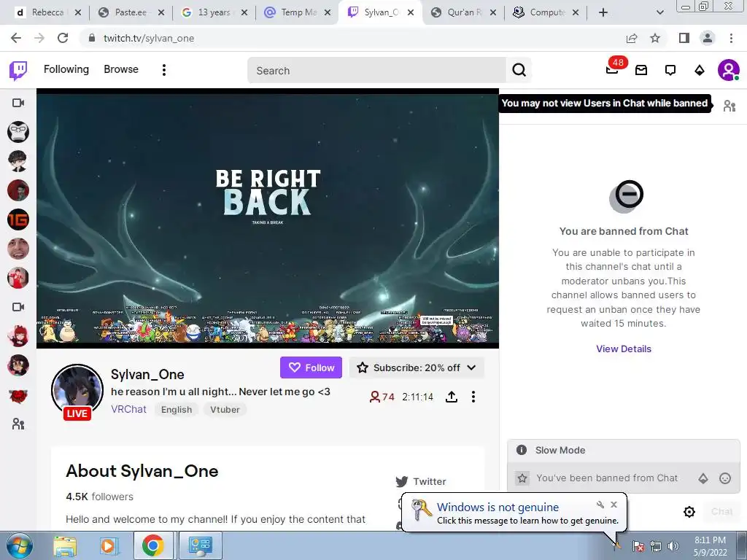Click the magnifying glass search button
Viewport: 747px width, 560px height.
click(519, 71)
